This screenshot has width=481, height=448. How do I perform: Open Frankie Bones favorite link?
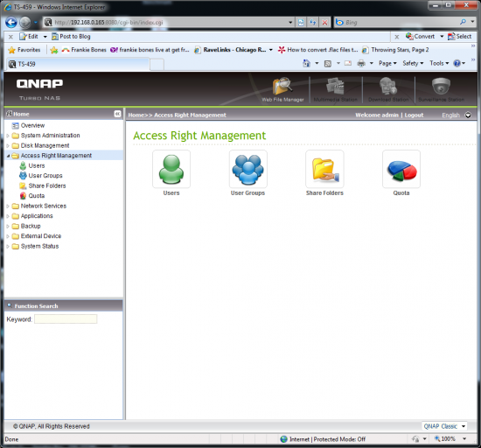point(84,50)
